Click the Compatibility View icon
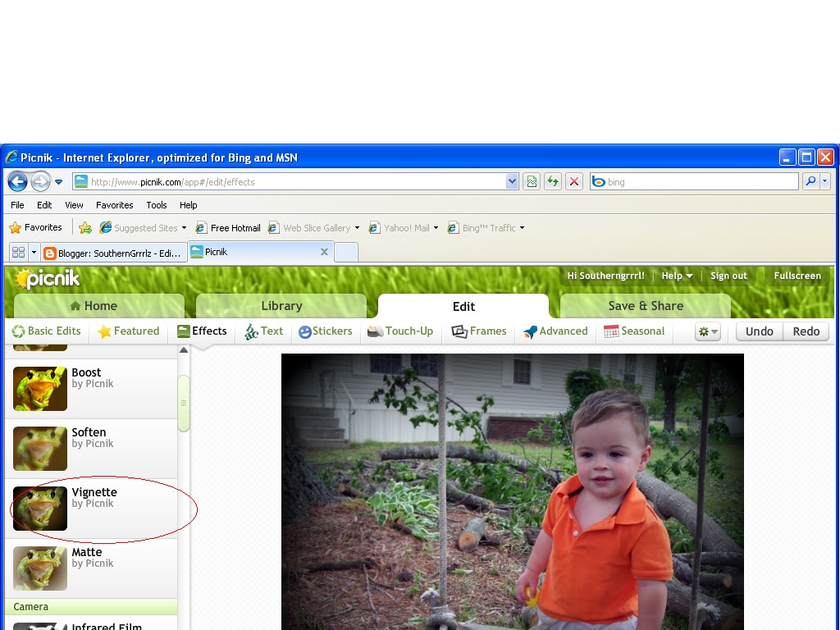The width and height of the screenshot is (840, 630). coord(532,181)
